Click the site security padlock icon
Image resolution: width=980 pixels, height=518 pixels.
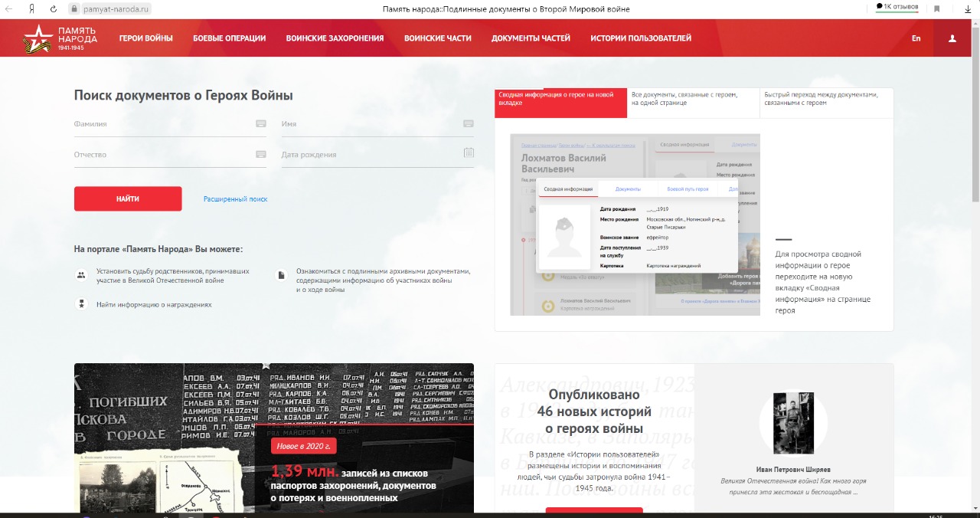(74, 8)
